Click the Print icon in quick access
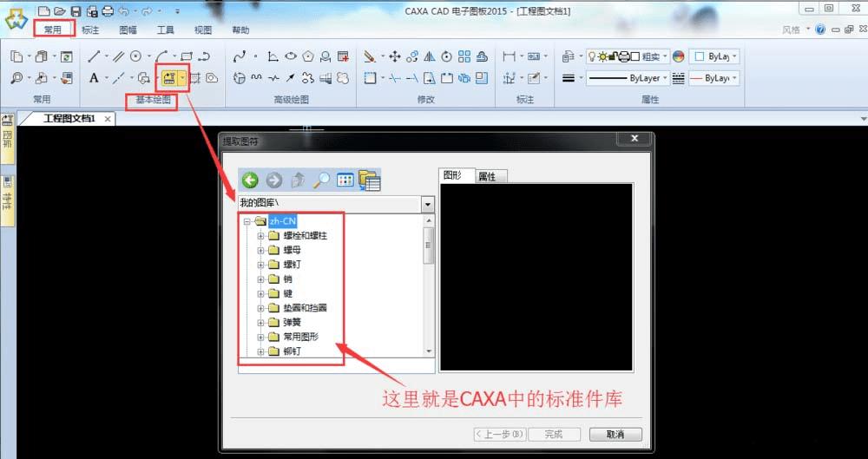Image resolution: width=868 pixels, height=459 pixels. tap(108, 10)
